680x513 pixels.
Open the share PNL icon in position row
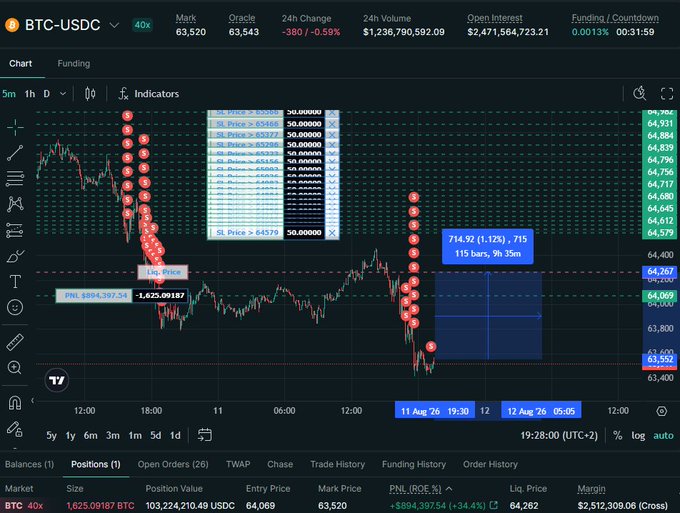[x=494, y=505]
